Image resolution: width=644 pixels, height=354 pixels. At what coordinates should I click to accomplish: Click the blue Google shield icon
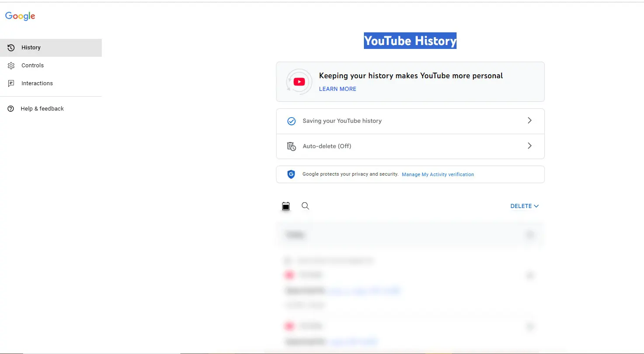click(291, 174)
